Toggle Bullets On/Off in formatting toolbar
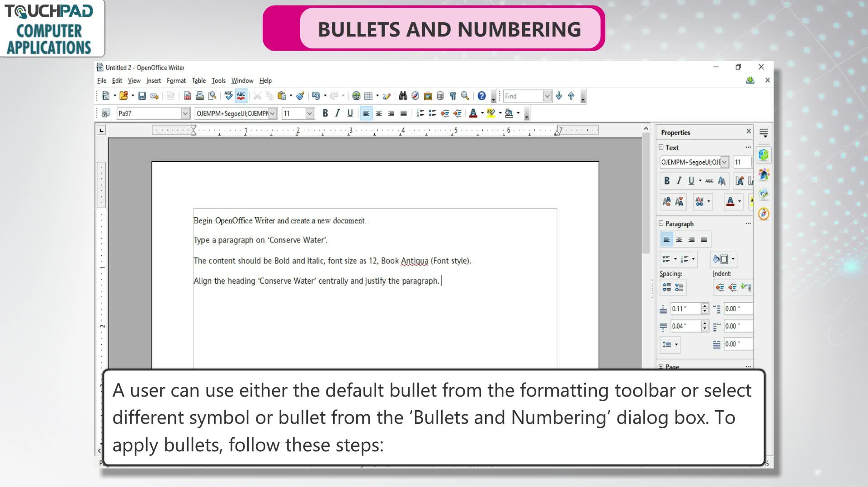868x487 pixels. [x=432, y=113]
